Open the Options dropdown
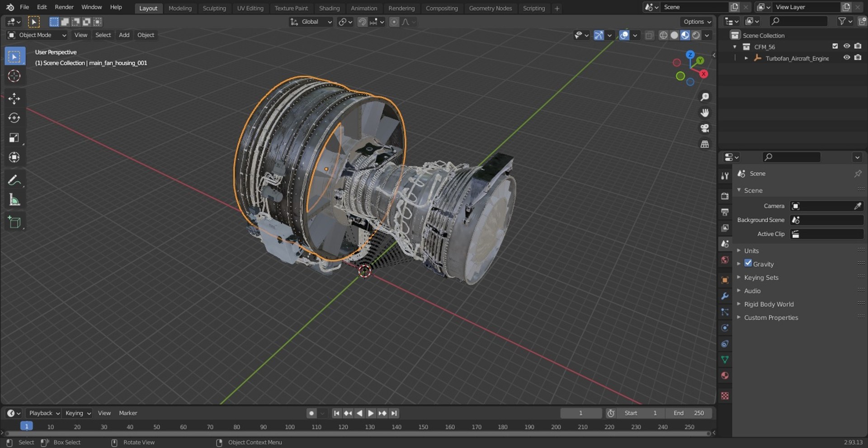 697,22
